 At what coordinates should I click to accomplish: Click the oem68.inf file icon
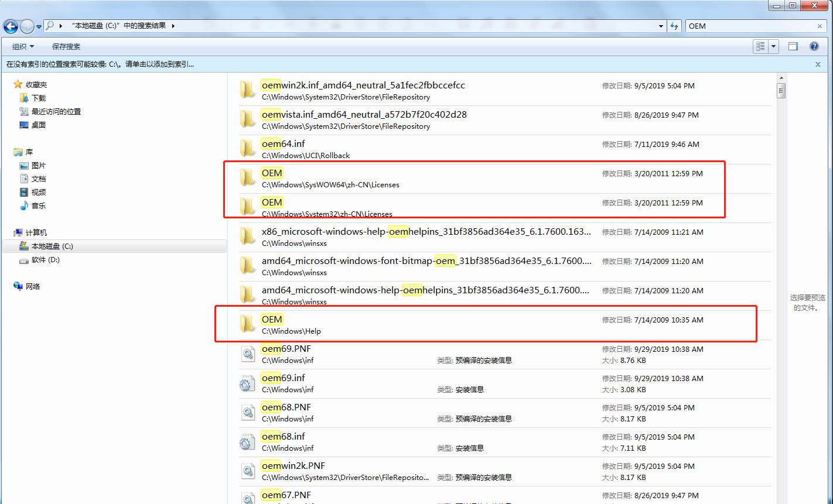pyautogui.click(x=248, y=442)
